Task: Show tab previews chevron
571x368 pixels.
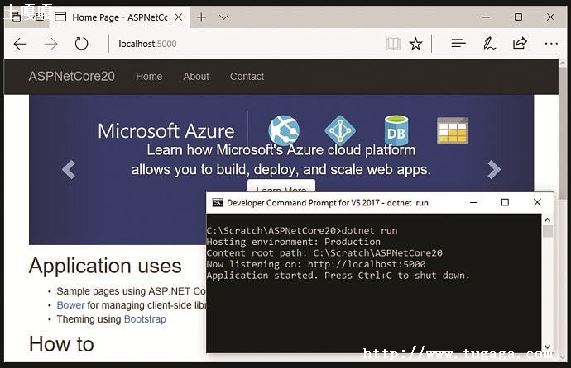Action: click(224, 17)
